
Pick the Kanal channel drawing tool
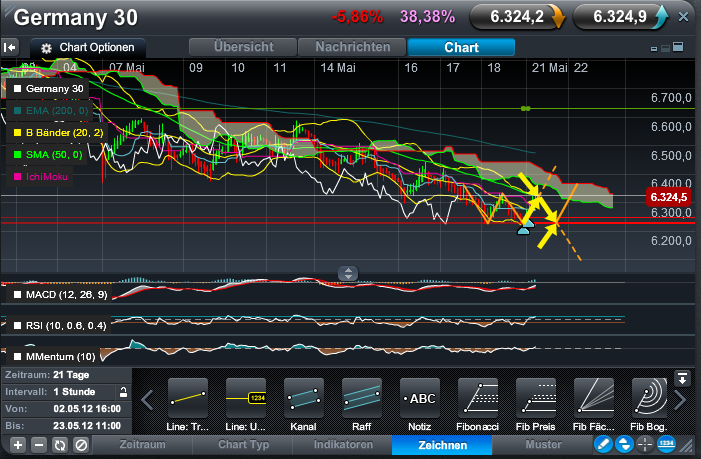point(304,398)
